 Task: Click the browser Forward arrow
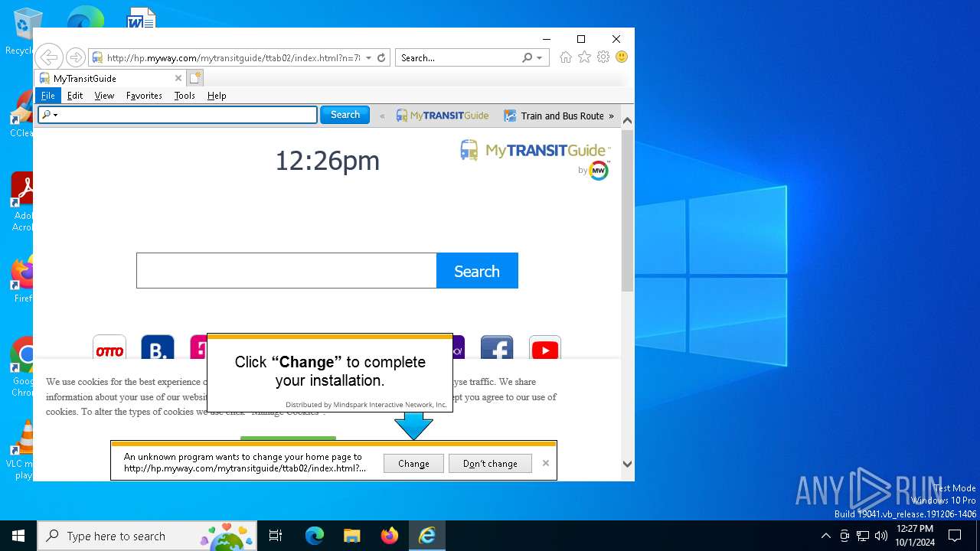coord(75,57)
